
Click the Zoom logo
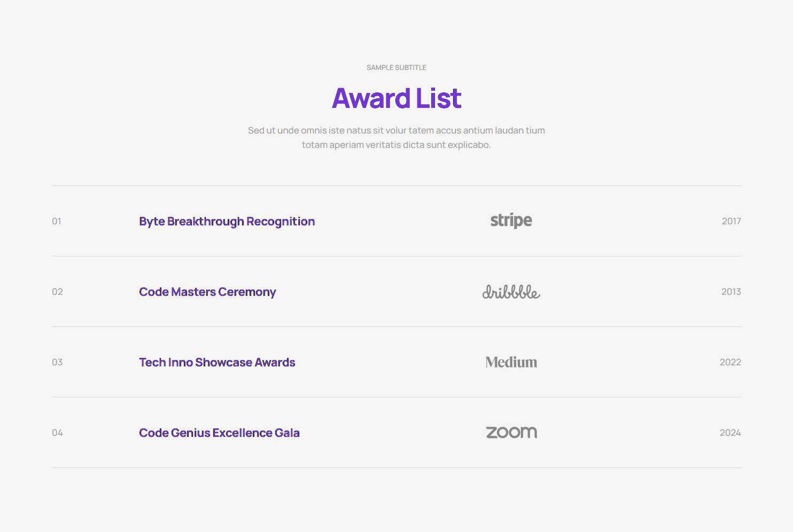(511, 433)
